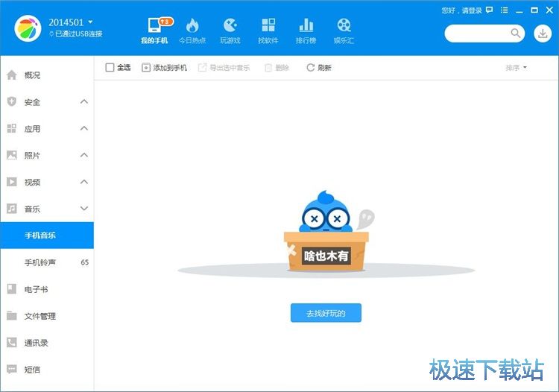Open the 玩游戏 tab
Viewport: 559px width, 392px height.
(x=230, y=31)
